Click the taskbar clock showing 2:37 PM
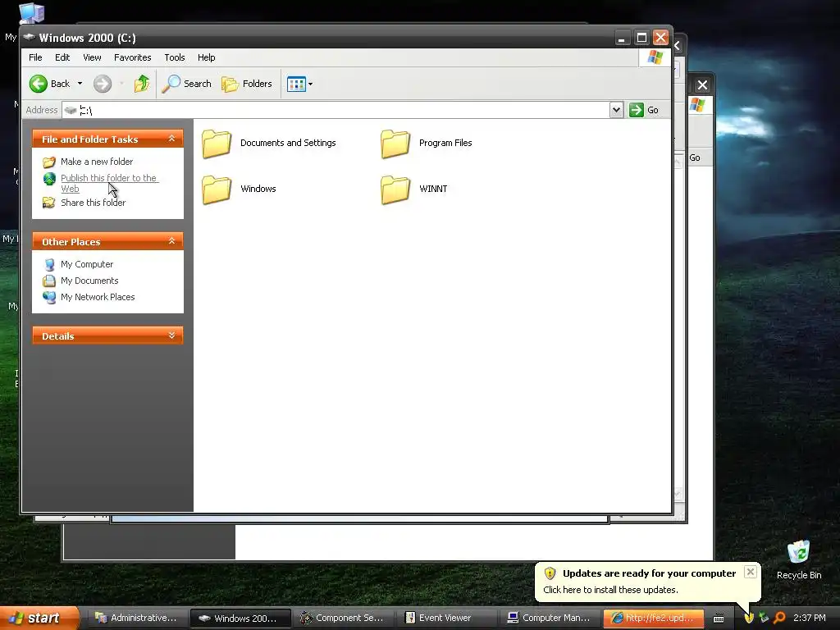This screenshot has width=840, height=630. 810,618
